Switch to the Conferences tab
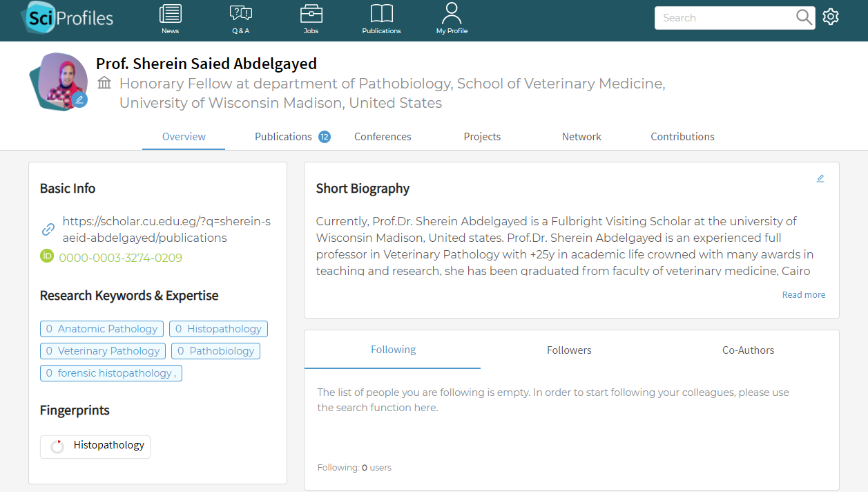Image resolution: width=868 pixels, height=492 pixels. coord(383,137)
